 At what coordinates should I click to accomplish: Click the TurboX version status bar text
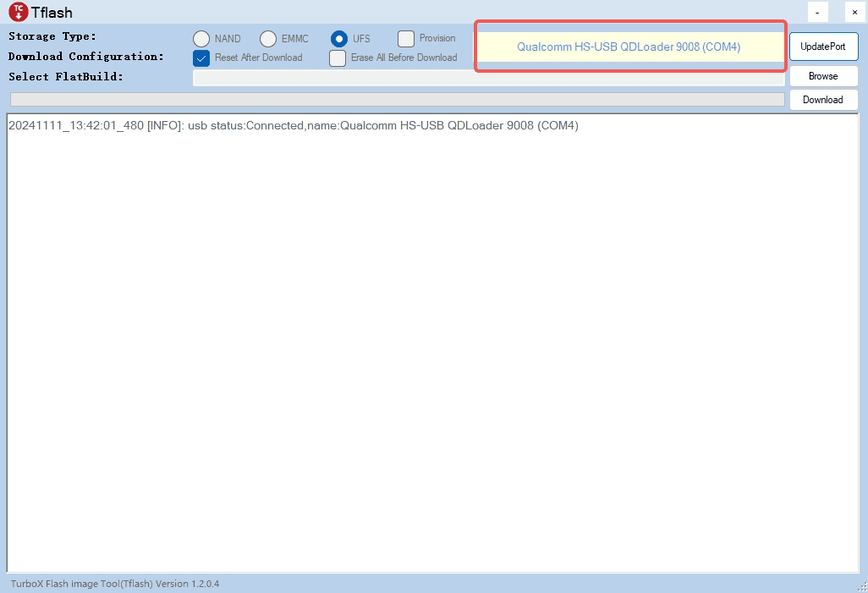115,584
